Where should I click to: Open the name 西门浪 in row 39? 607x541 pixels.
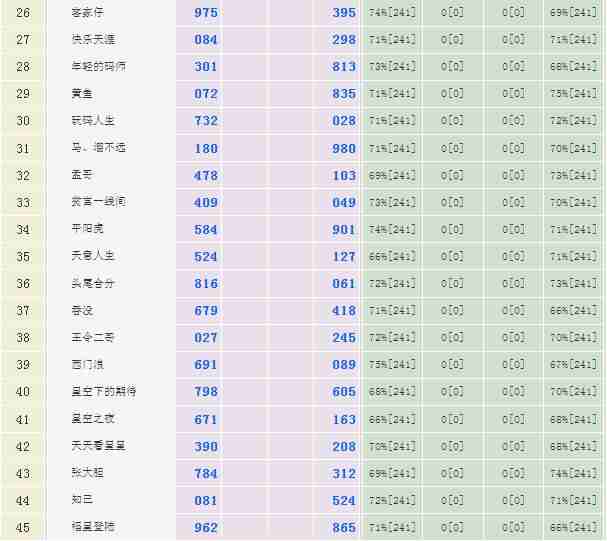(x=88, y=364)
